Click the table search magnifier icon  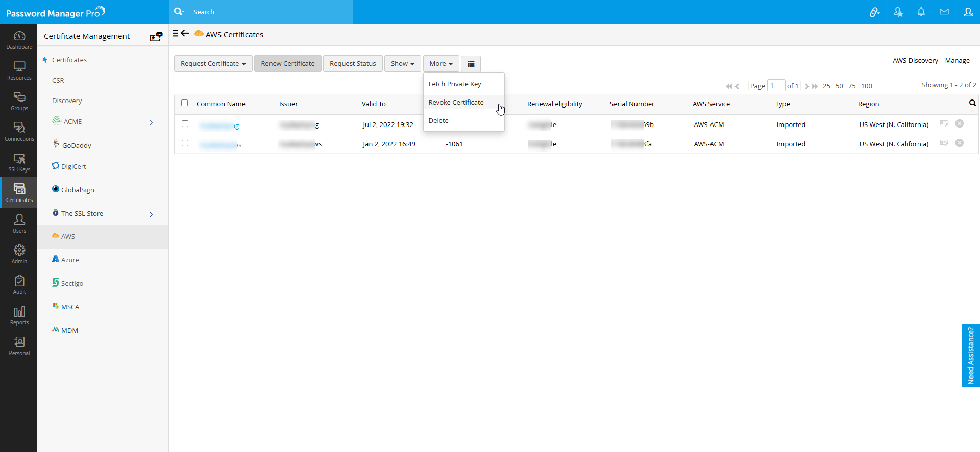click(972, 103)
